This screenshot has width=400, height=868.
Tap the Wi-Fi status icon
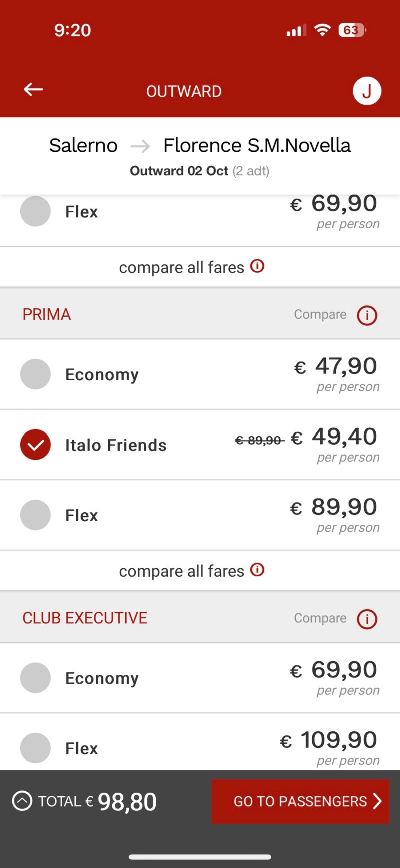click(322, 30)
